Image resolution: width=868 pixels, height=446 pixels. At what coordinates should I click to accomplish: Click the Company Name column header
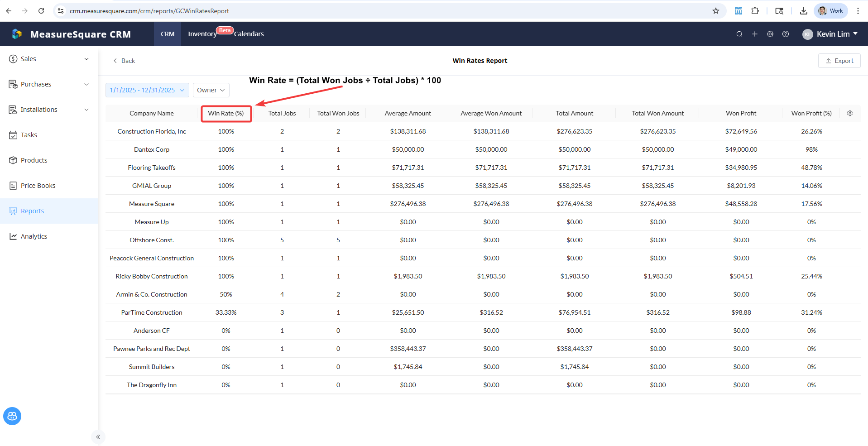click(x=152, y=113)
